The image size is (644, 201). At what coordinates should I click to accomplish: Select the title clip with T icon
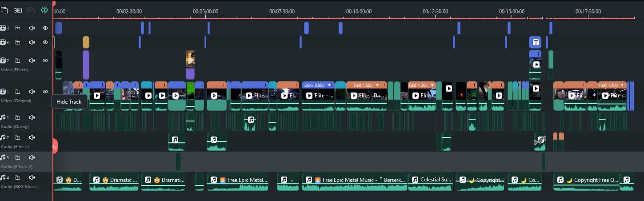[x=536, y=43]
